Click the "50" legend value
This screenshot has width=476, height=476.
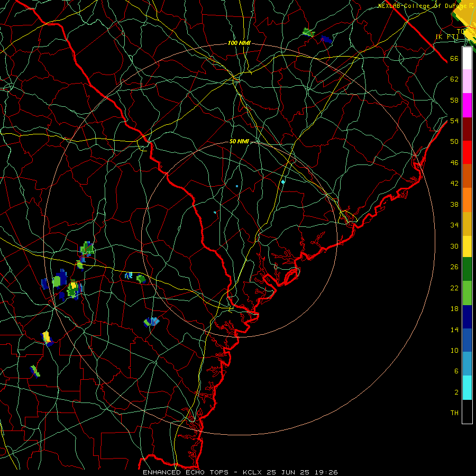pos(454,141)
